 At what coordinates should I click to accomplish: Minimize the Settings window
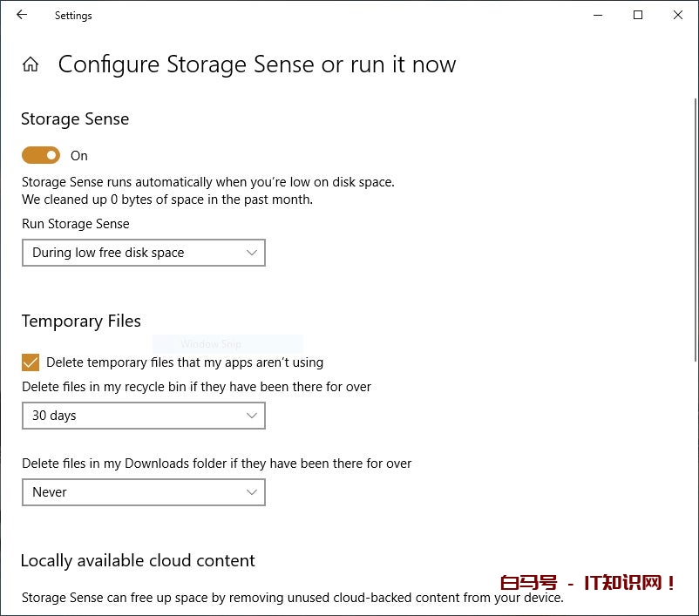pyautogui.click(x=598, y=15)
